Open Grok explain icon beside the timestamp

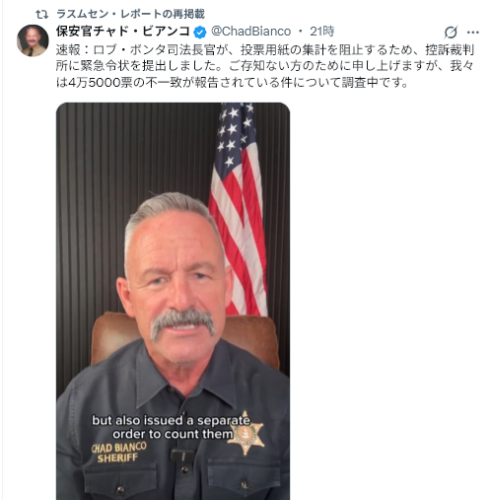tap(451, 32)
